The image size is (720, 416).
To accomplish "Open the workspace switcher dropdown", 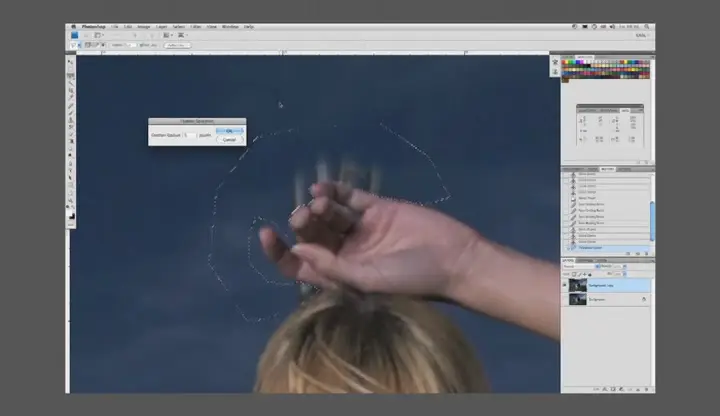I will pos(642,35).
